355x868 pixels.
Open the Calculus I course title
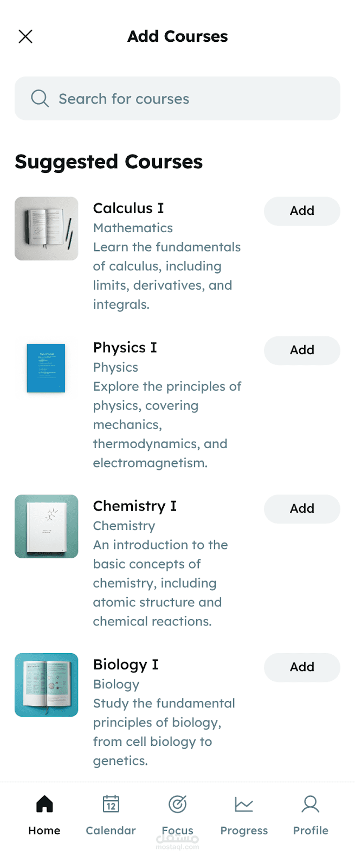[128, 208]
